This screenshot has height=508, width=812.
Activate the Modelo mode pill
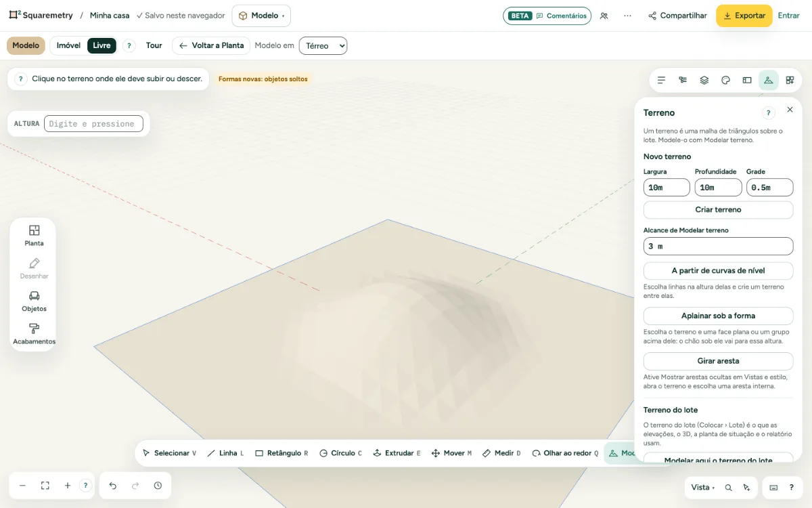tap(26, 45)
